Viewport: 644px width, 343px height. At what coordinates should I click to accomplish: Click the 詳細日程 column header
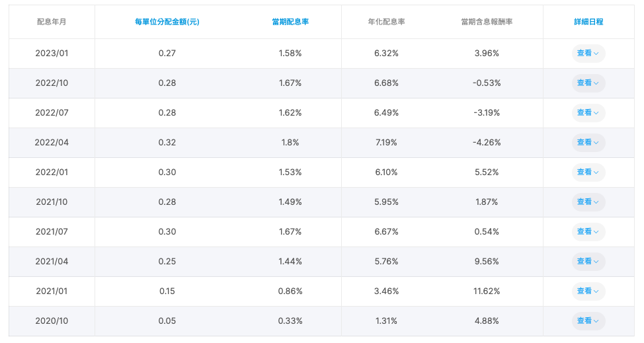point(588,22)
